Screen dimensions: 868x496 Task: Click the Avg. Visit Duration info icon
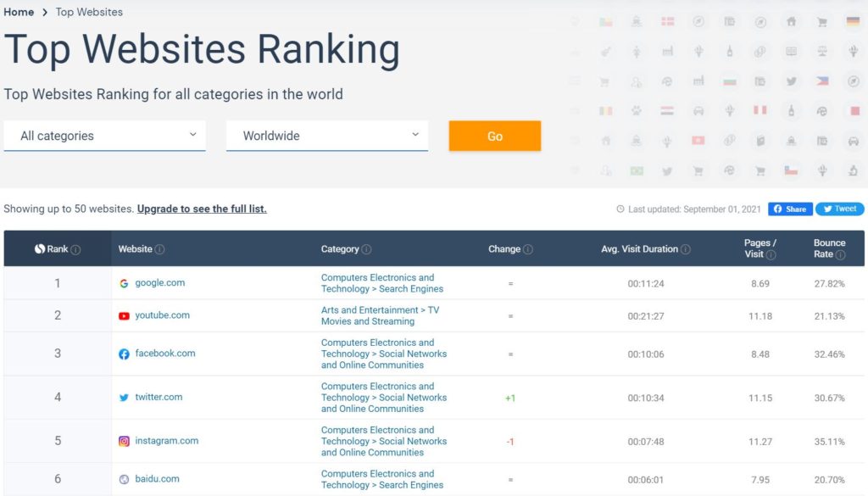[685, 249]
